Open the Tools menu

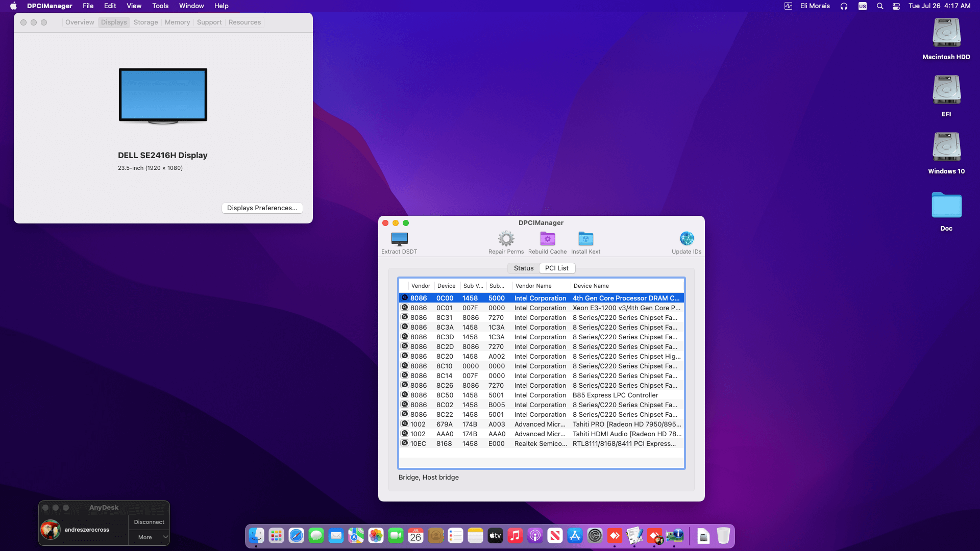(x=160, y=6)
